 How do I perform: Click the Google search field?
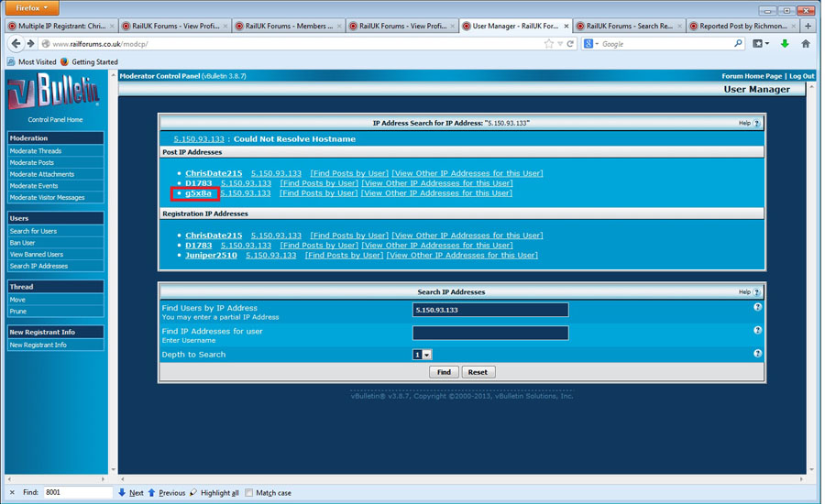coord(666,44)
